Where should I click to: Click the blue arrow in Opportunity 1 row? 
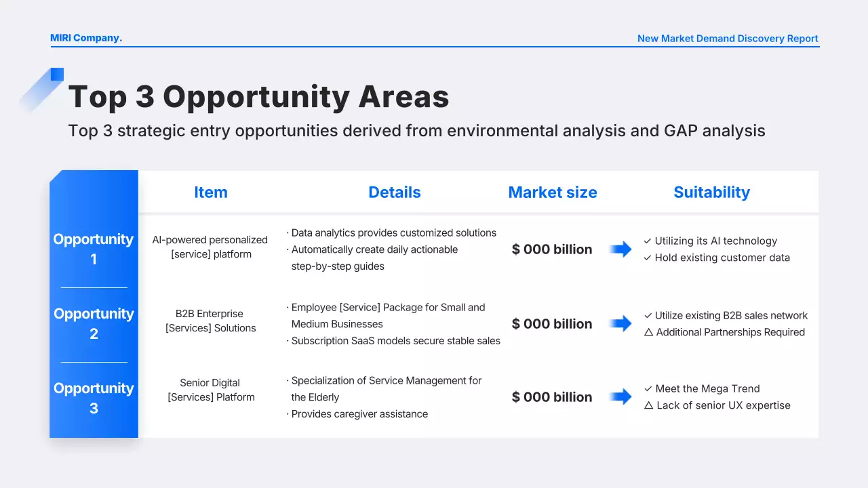click(x=620, y=249)
